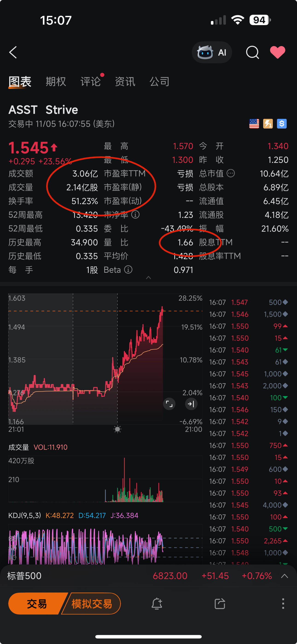
Task: Tap the info icon next to Beta
Action: click(128, 270)
